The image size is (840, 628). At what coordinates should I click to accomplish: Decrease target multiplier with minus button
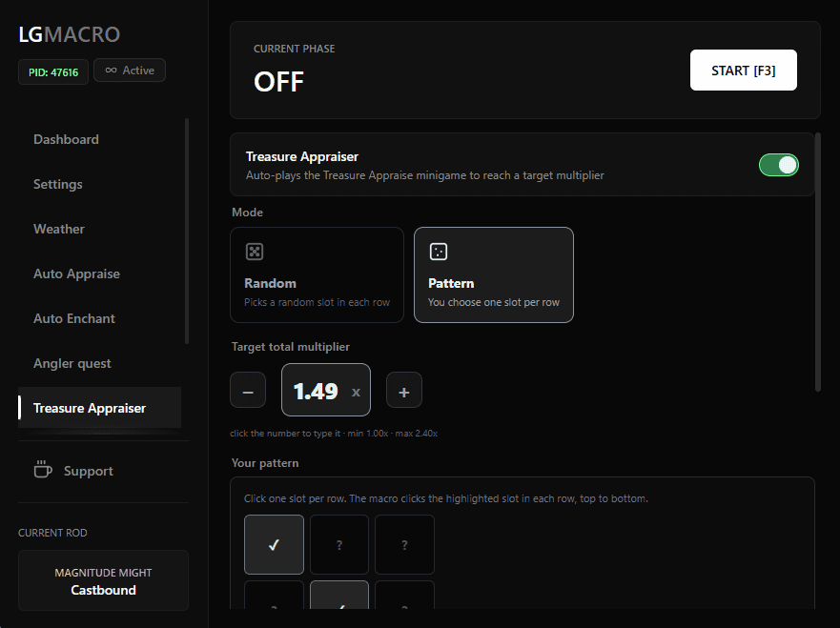(248, 390)
